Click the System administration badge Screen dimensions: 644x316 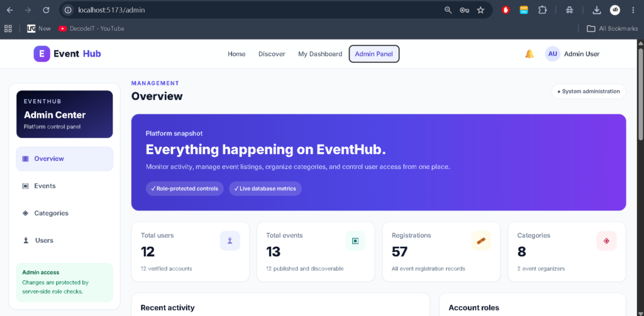(589, 91)
